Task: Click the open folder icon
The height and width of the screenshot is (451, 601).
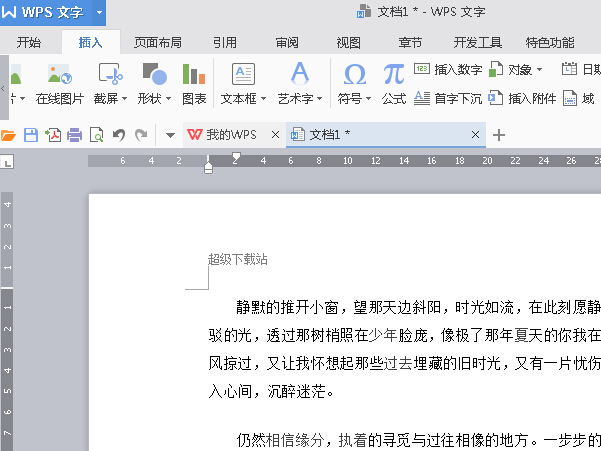Action: (8, 135)
